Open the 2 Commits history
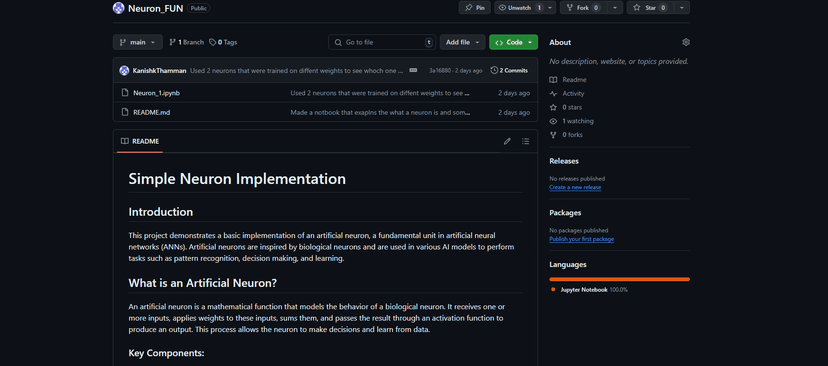 click(509, 70)
